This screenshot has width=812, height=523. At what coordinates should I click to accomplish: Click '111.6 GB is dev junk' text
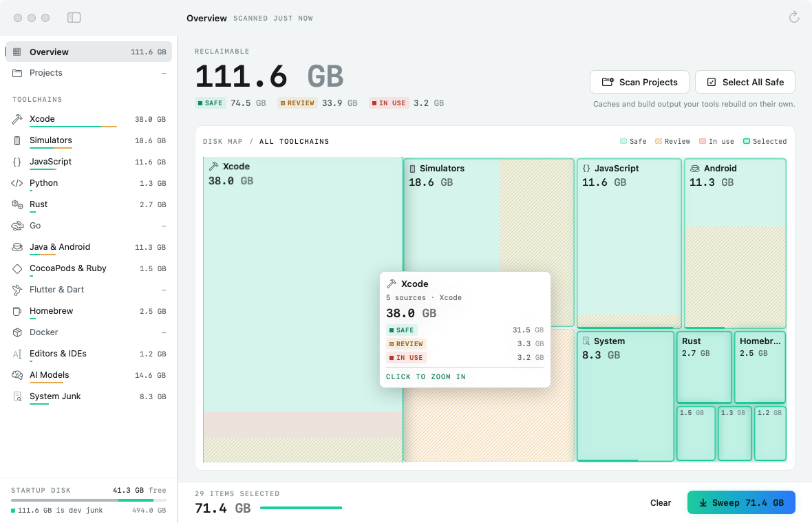click(60, 511)
